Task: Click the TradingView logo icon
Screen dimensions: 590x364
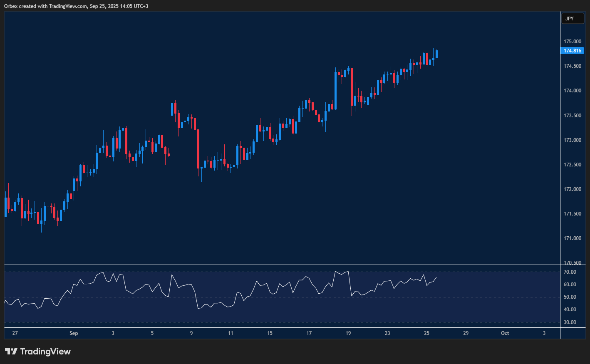Action: pos(11,352)
